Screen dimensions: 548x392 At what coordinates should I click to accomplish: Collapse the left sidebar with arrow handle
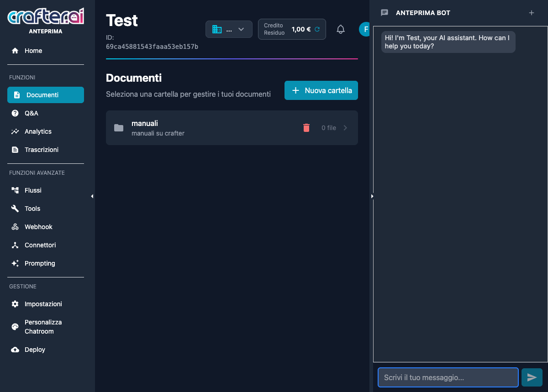pyautogui.click(x=92, y=196)
